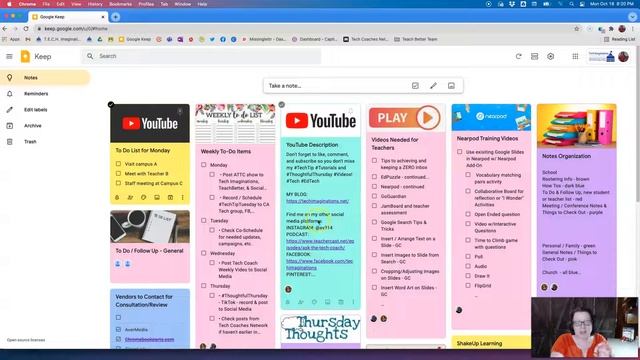
Task: Pin the YouTube Description note
Action: click(350, 111)
